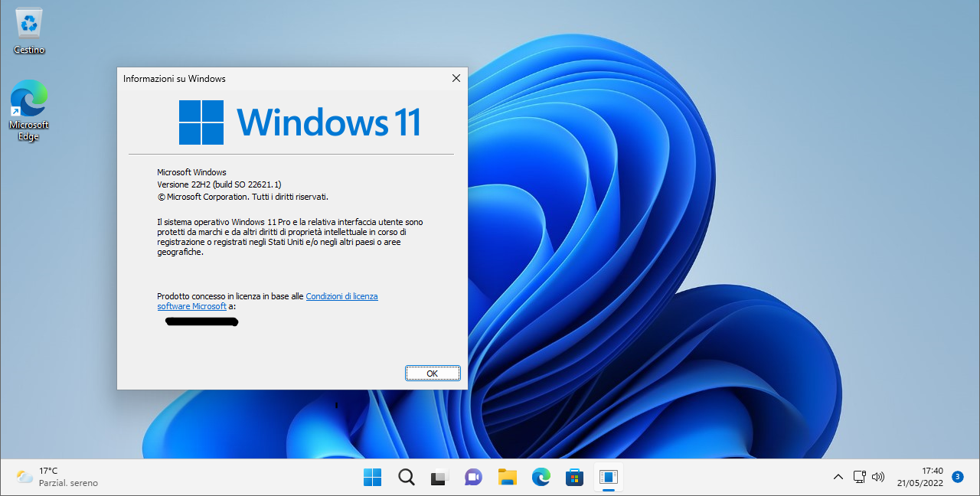Open Microsoft Store from the taskbar

coord(574,478)
